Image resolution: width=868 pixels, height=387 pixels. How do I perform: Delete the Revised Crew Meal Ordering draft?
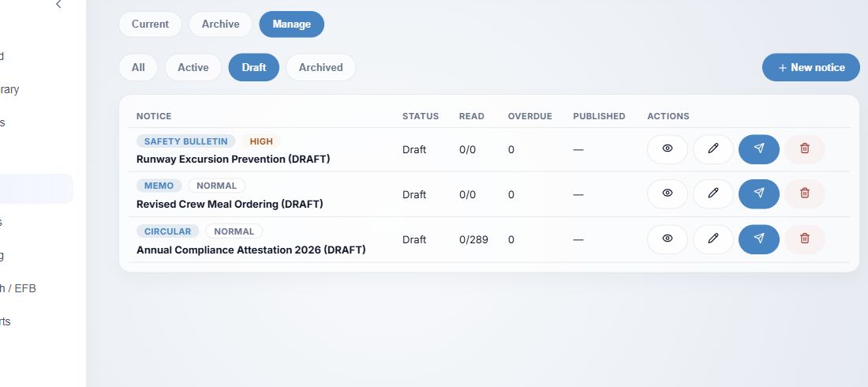pos(805,194)
